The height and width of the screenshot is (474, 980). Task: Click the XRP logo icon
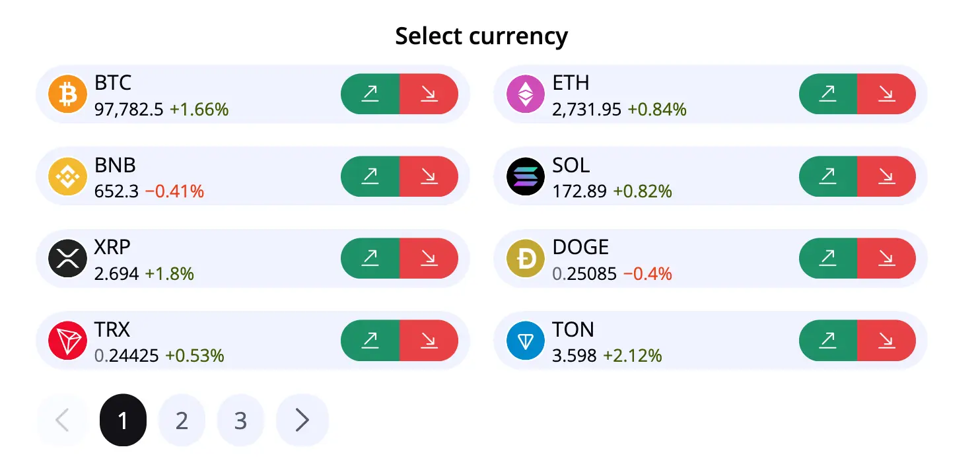pyautogui.click(x=67, y=258)
